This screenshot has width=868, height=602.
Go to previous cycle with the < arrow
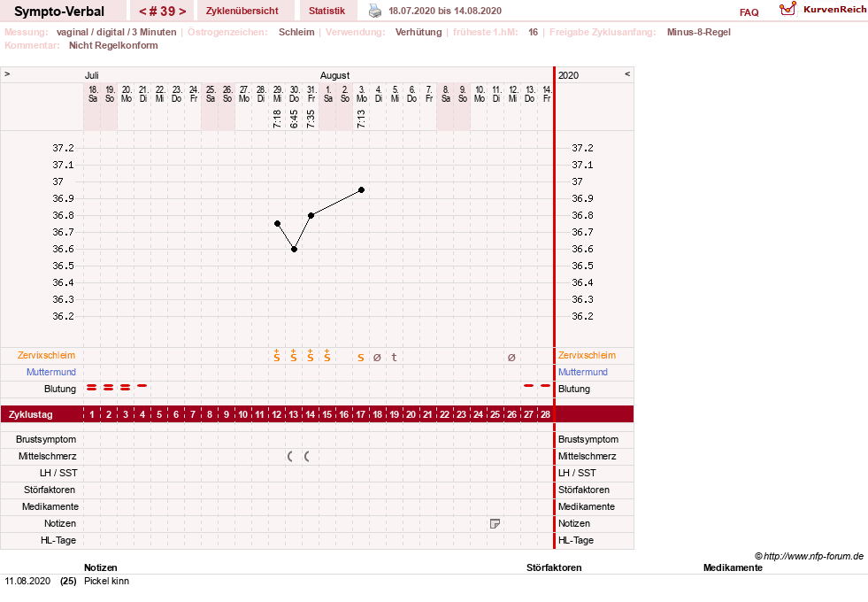coord(142,12)
